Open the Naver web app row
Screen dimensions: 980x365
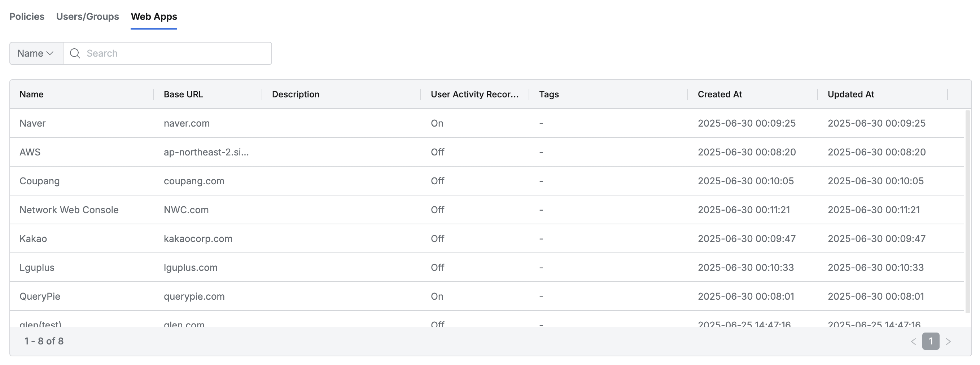pyautogui.click(x=33, y=123)
